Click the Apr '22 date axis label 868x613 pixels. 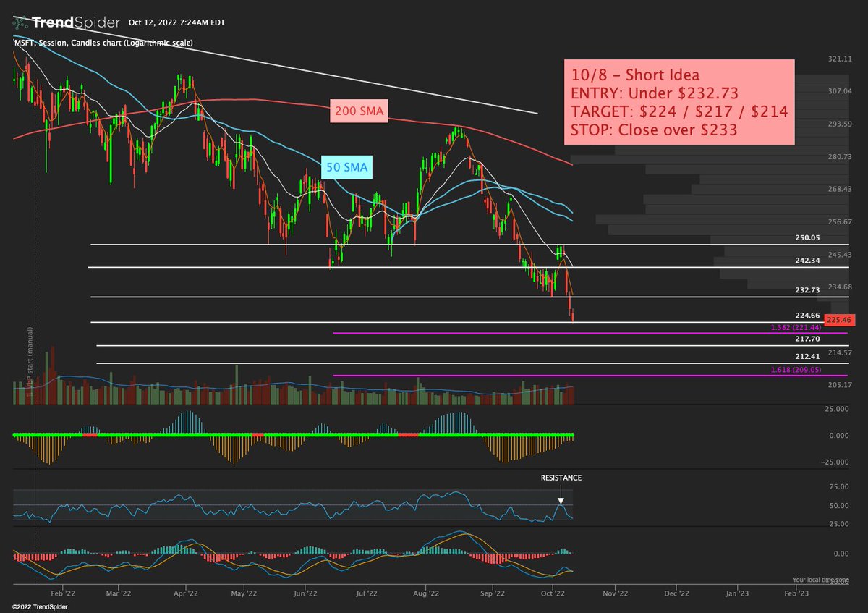tap(187, 592)
